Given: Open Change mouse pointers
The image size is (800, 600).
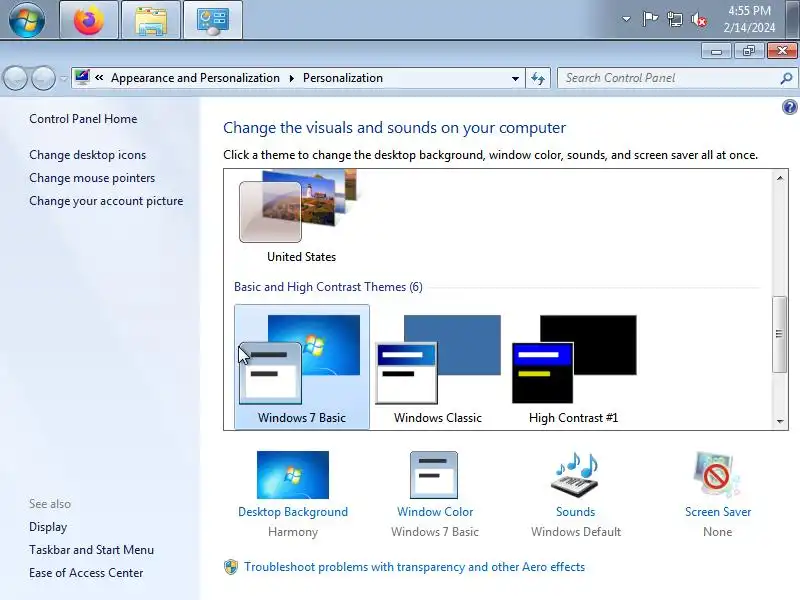Looking at the screenshot, I should (x=92, y=178).
